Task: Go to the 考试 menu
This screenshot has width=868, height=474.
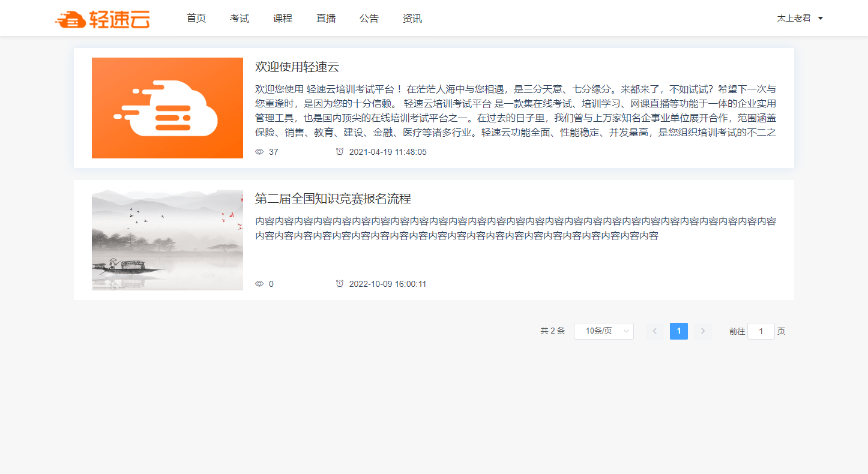Action: (240, 19)
